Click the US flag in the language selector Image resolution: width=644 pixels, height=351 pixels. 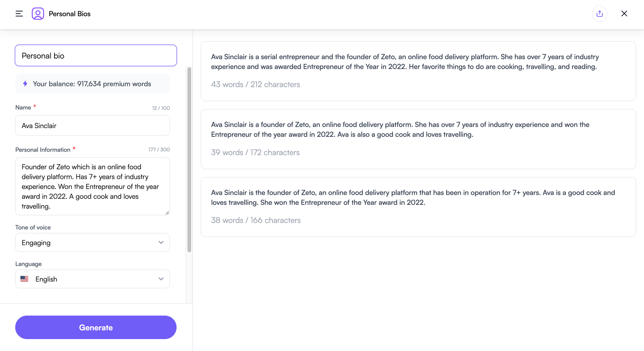pyautogui.click(x=24, y=279)
